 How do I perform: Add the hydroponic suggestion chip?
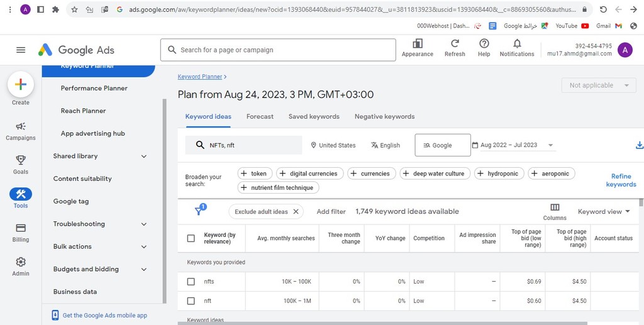[499, 174]
